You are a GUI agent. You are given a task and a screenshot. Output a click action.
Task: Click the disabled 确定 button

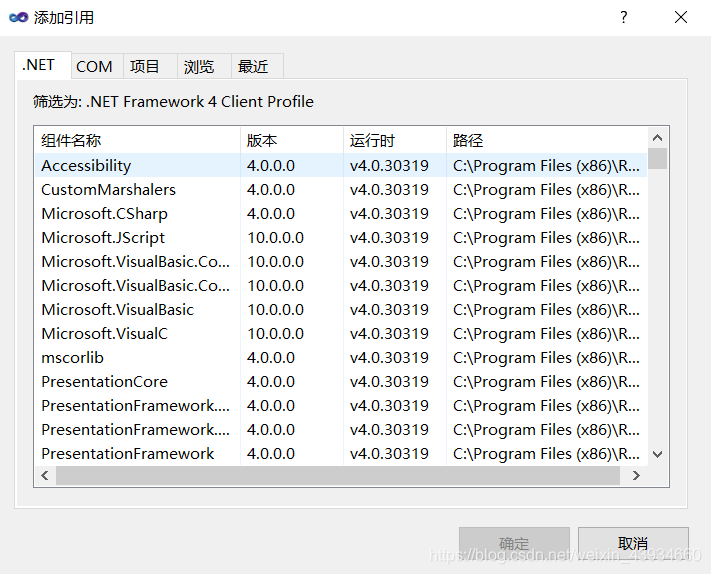tap(514, 543)
